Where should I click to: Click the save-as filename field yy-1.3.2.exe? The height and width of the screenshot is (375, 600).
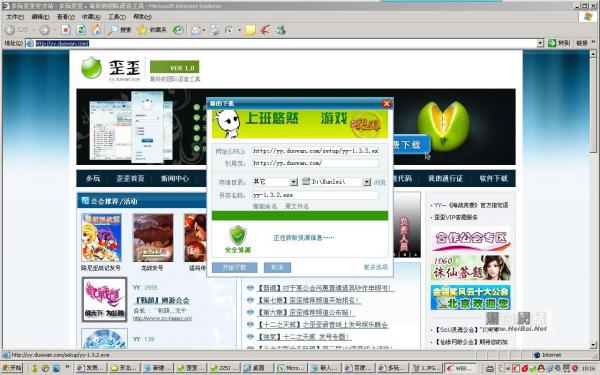coord(315,195)
